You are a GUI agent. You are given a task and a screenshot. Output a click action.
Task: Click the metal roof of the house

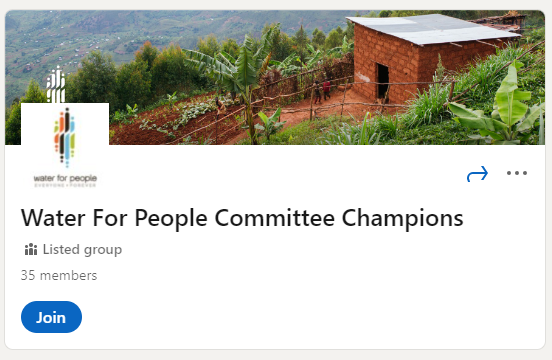432,29
